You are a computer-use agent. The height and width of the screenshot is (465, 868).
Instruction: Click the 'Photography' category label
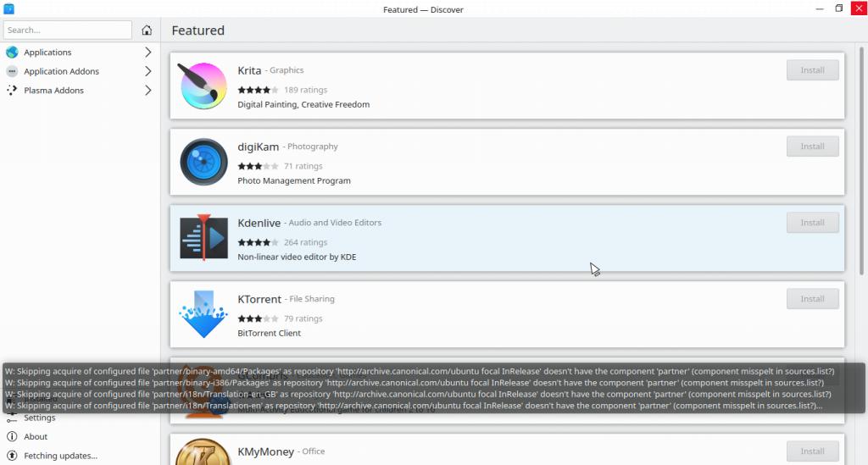pos(312,147)
